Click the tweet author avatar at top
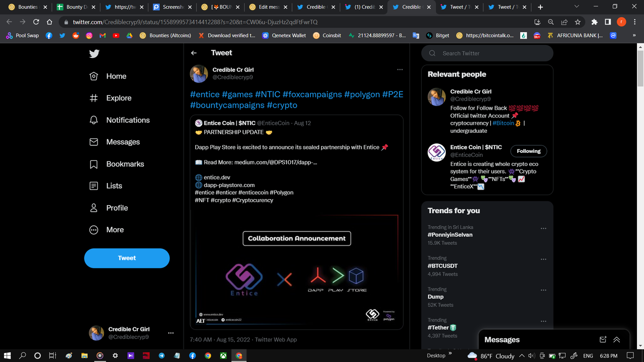Viewport: 644px width, 362px height. (x=199, y=73)
